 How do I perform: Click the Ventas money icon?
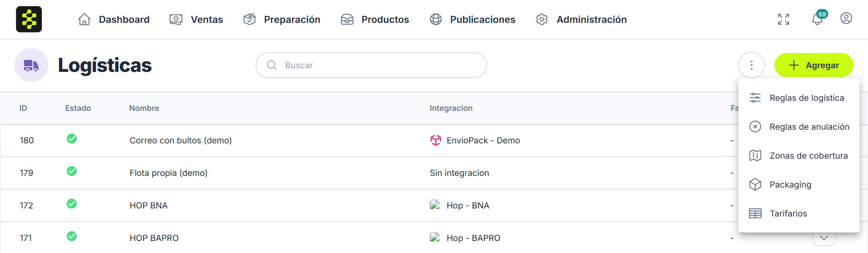pos(176,19)
